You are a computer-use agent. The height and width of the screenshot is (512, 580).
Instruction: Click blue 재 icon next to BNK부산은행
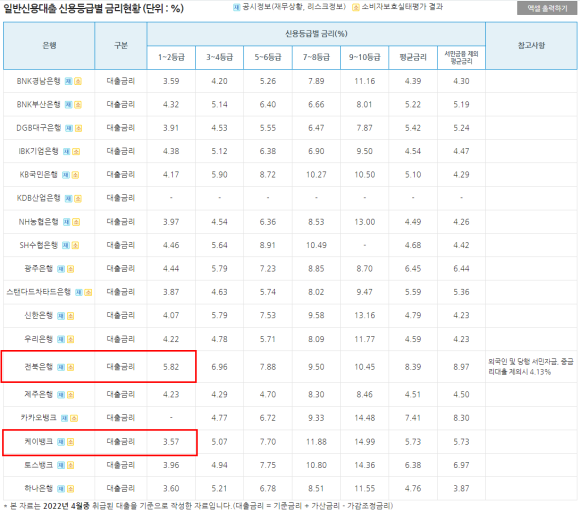68,105
